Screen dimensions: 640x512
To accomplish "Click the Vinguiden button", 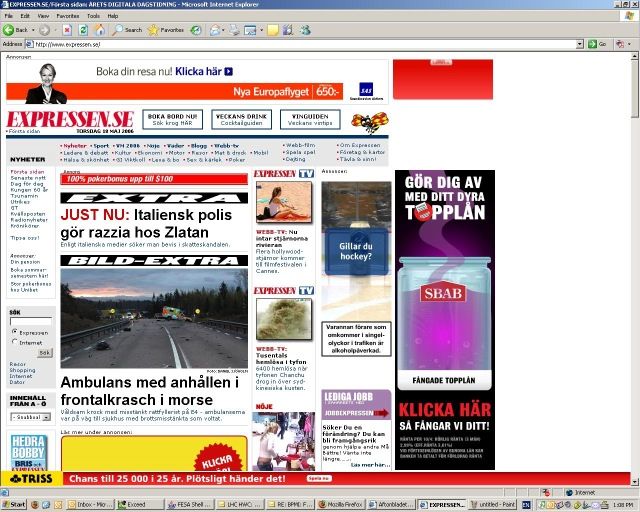I will coord(310,119).
